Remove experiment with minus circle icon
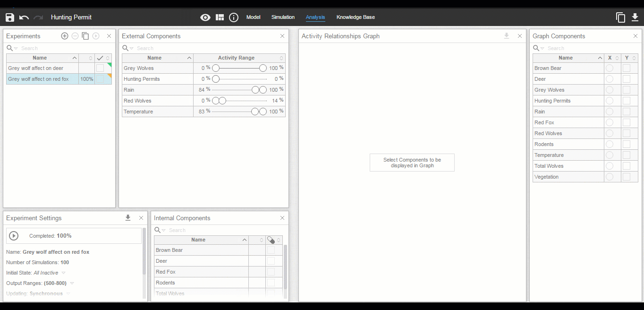The image size is (644, 310). (x=75, y=36)
